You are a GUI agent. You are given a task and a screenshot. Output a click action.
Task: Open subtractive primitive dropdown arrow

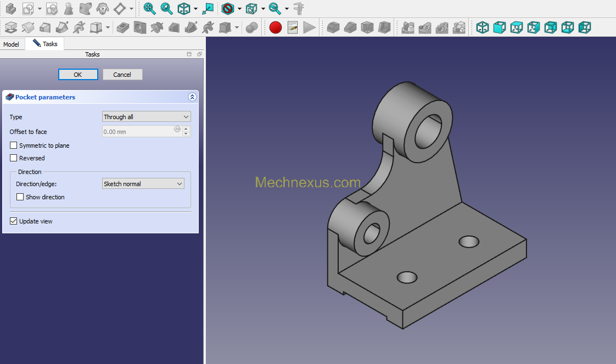tap(237, 27)
